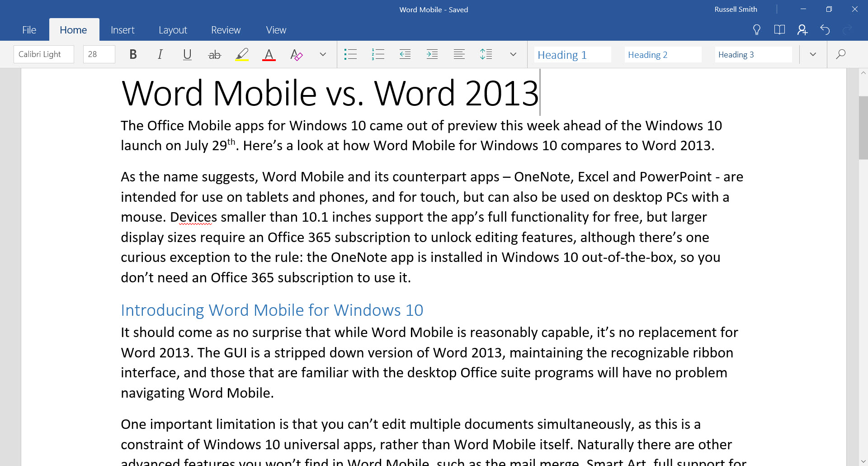Increase paragraph indent
Viewport: 868px width, 466px height.
point(432,54)
